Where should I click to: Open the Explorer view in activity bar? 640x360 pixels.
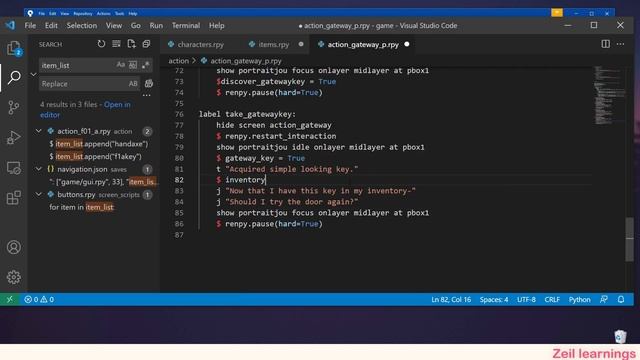14,48
